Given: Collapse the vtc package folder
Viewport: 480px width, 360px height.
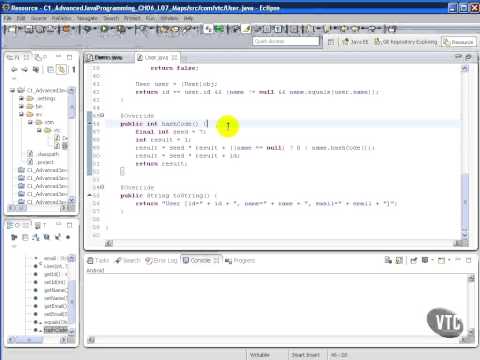Looking at the screenshot, I should pos(39,130).
